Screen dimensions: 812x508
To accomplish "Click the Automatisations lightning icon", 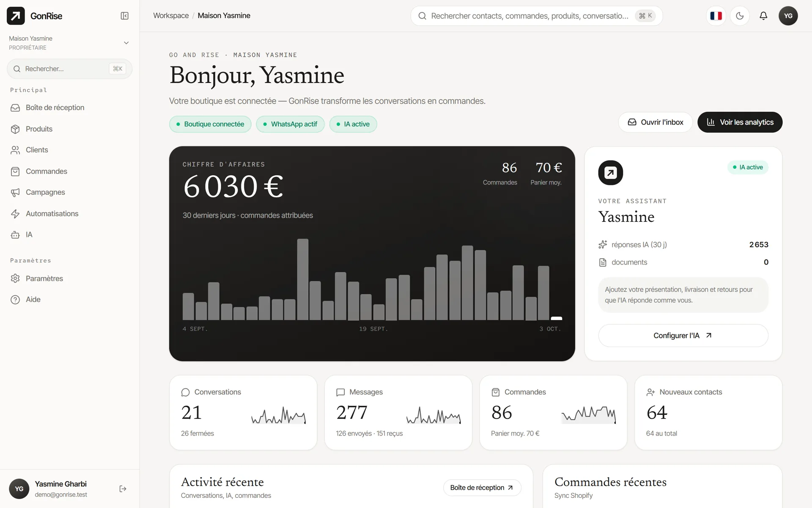I will point(15,214).
